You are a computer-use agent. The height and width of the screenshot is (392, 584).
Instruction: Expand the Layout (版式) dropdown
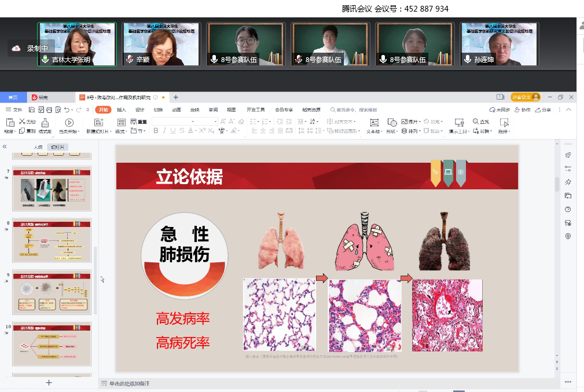pyautogui.click(x=121, y=131)
